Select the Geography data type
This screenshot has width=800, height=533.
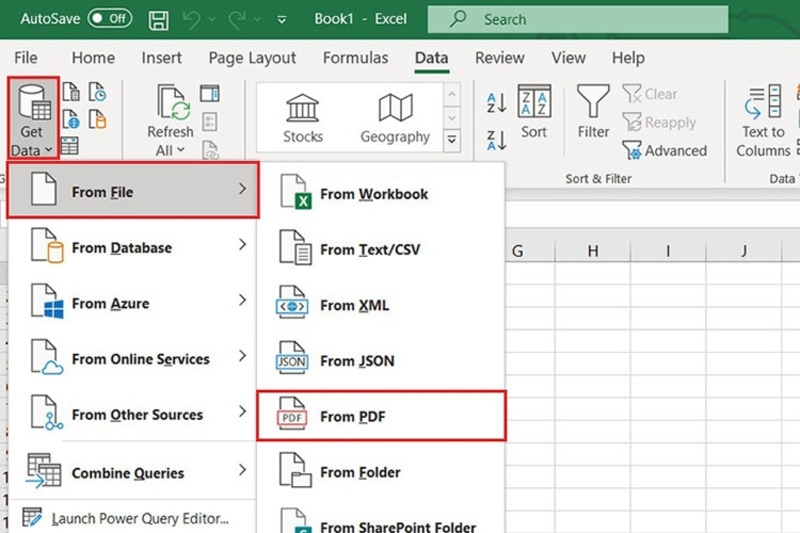click(x=395, y=118)
